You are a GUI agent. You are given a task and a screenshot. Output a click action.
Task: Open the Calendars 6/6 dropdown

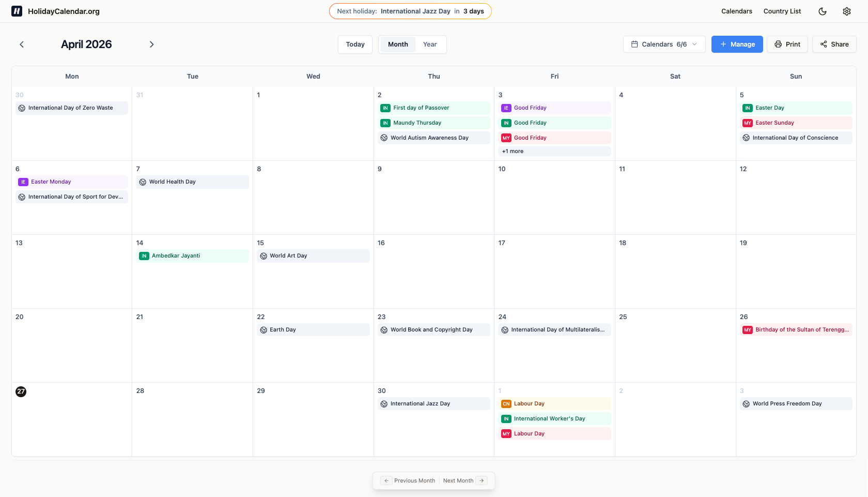point(664,44)
